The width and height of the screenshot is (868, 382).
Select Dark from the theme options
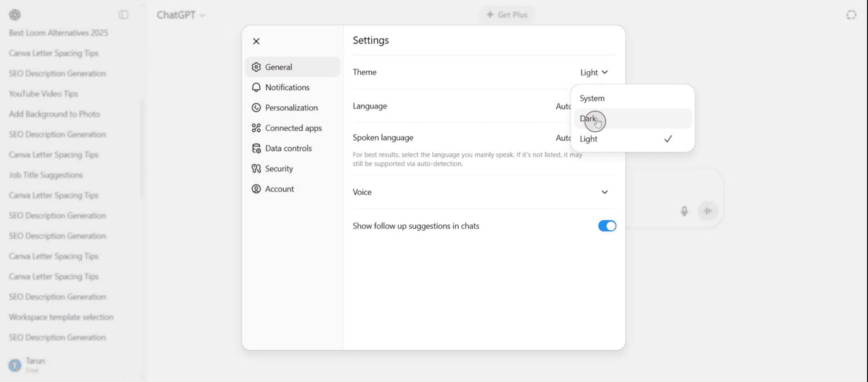click(x=588, y=119)
